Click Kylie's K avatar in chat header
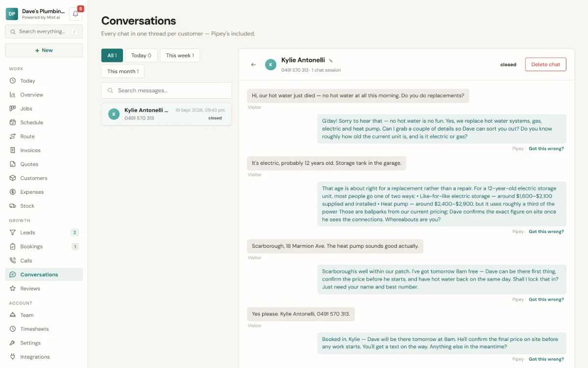Image resolution: width=588 pixels, height=368 pixels. pos(270,65)
